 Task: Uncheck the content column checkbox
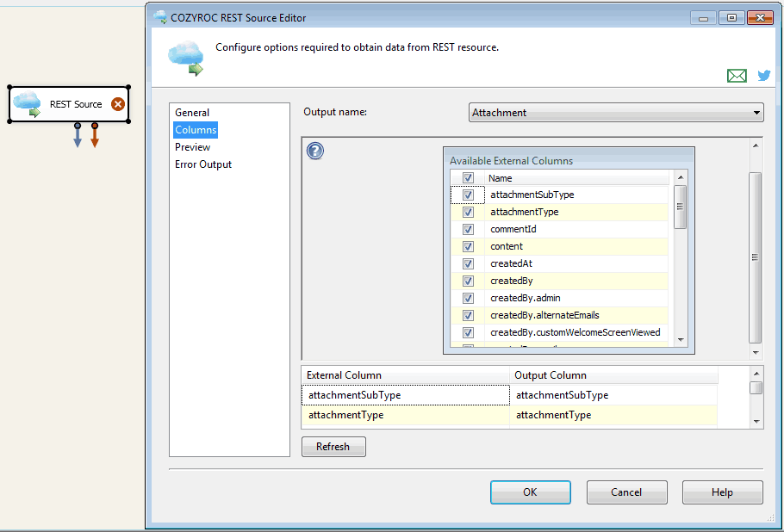click(468, 246)
